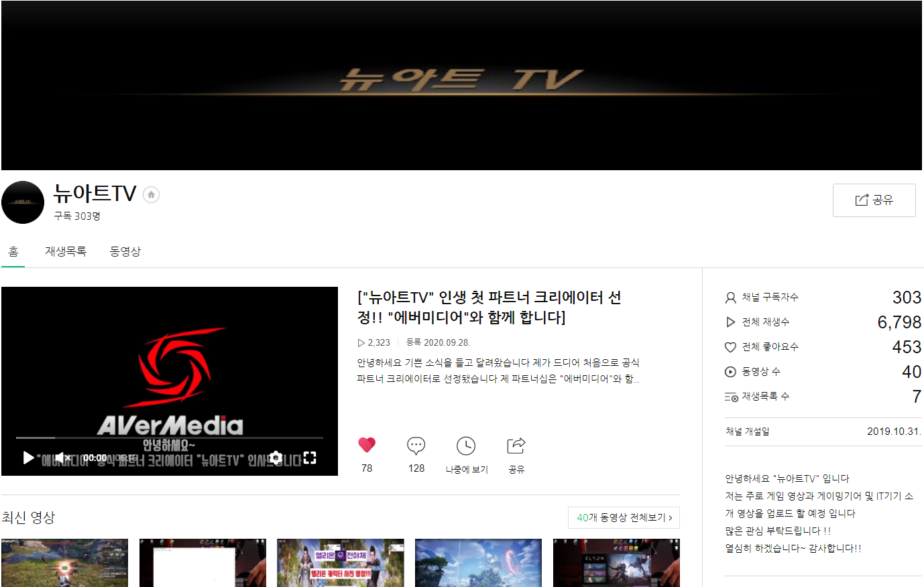Open comments via speech bubble icon
This screenshot has width=924, height=587.
pyautogui.click(x=416, y=446)
